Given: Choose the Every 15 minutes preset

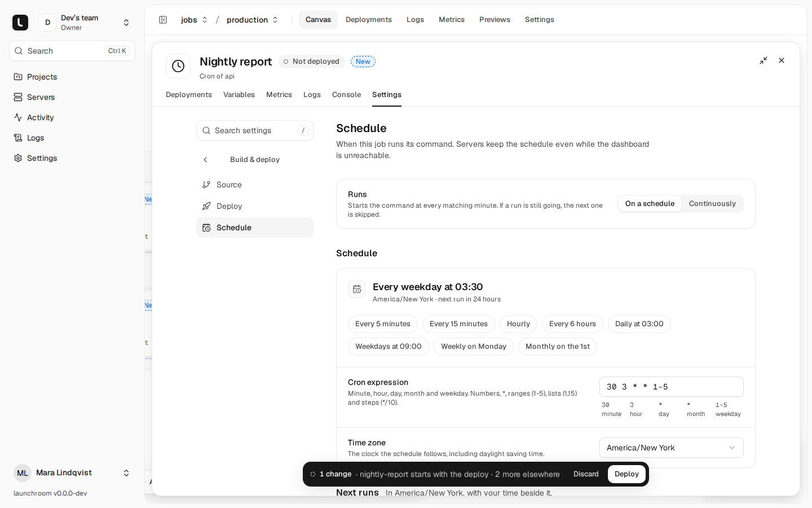Looking at the screenshot, I should click(458, 324).
